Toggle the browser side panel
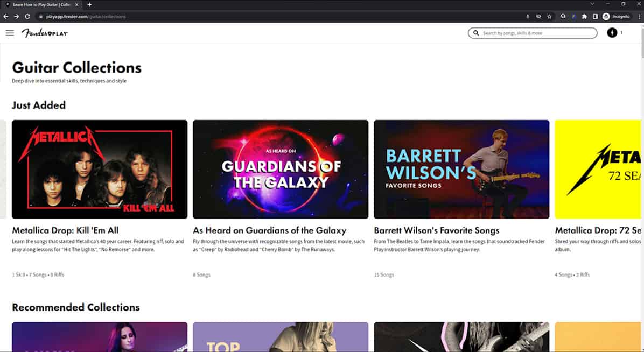This screenshot has width=644, height=352. 595,17
